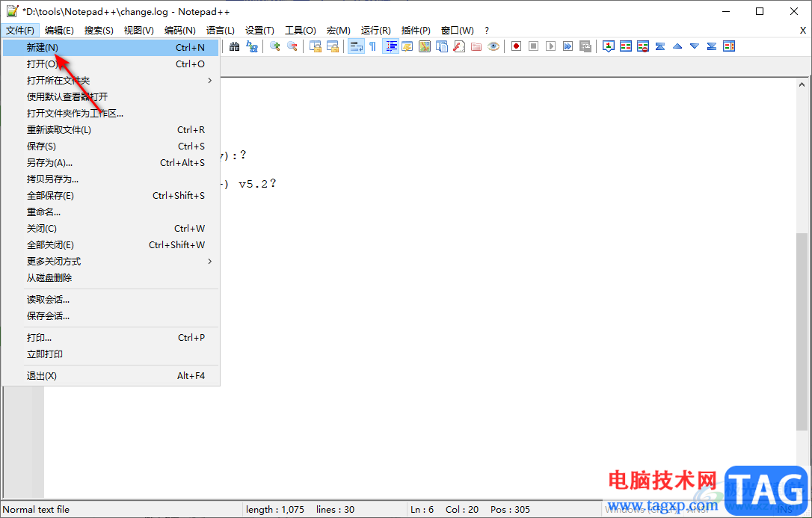Viewport: 812px width, 518px height.
Task: Jump to first difference icon
Action: [x=660, y=46]
